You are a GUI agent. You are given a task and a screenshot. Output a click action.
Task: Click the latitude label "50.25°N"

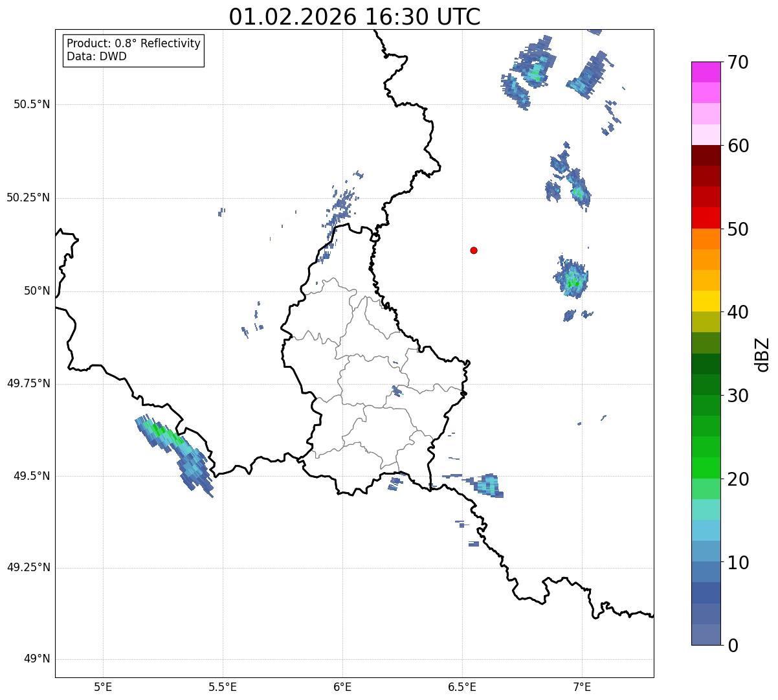tap(28, 198)
